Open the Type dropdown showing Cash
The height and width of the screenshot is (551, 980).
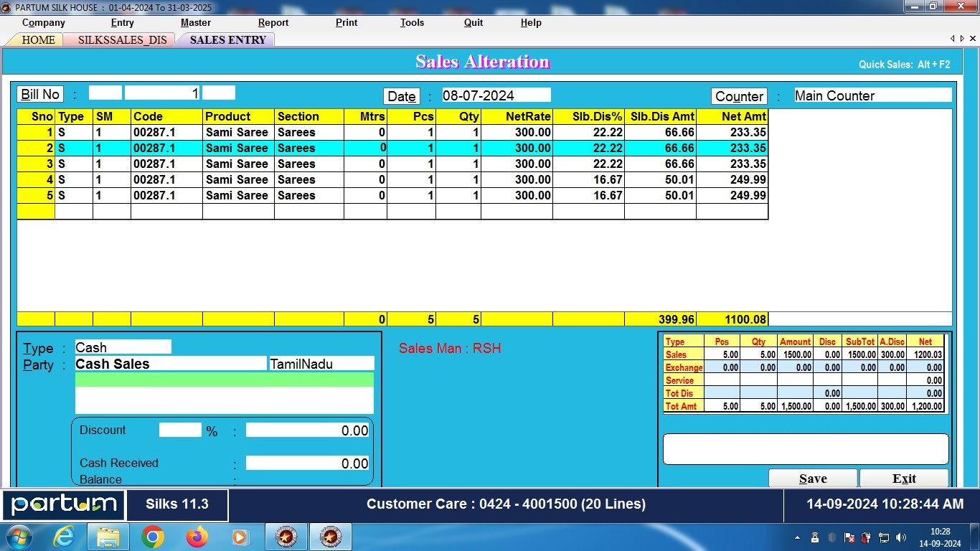coord(123,347)
